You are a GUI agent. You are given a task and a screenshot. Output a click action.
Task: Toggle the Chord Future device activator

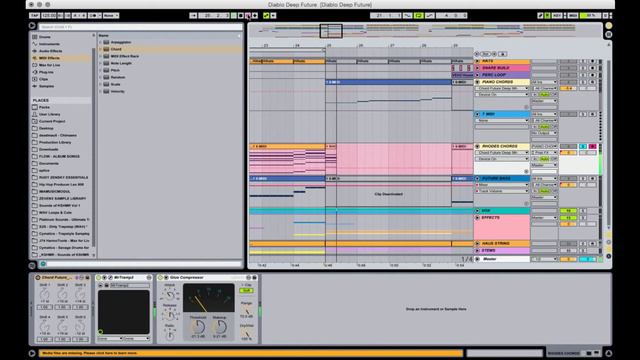click(x=38, y=278)
